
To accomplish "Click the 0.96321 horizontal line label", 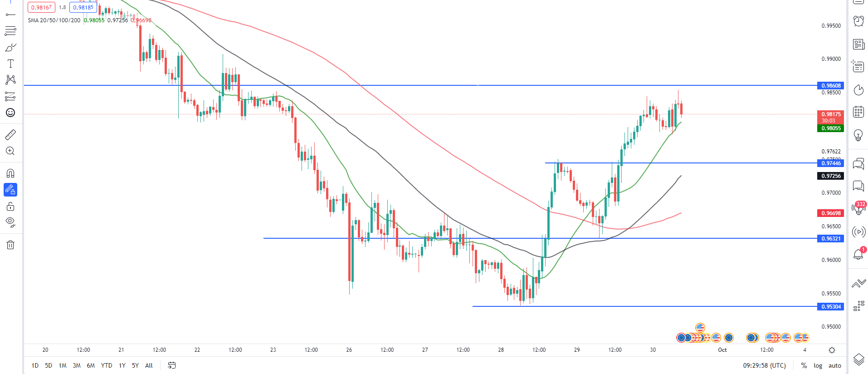I will click(x=831, y=238).
